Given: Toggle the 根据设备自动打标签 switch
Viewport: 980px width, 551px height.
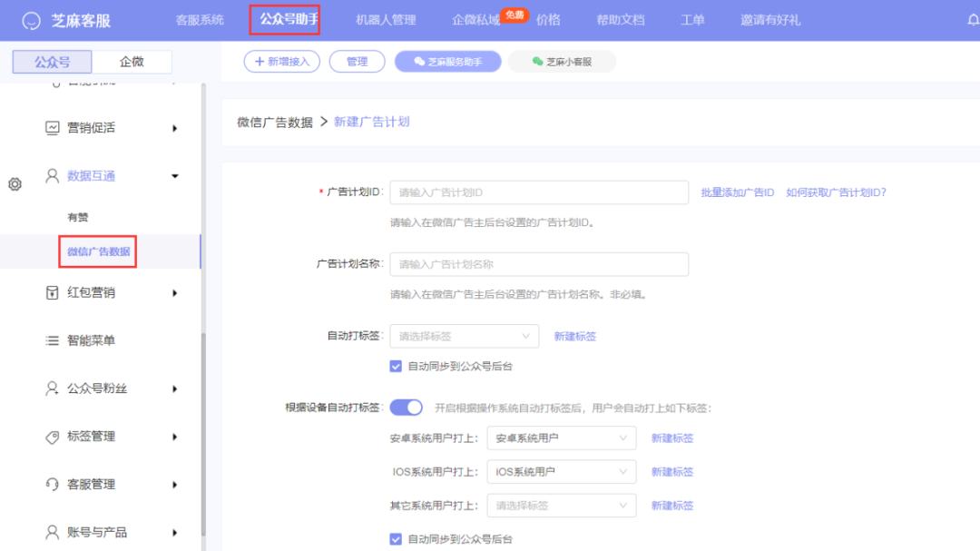Looking at the screenshot, I should click(407, 408).
